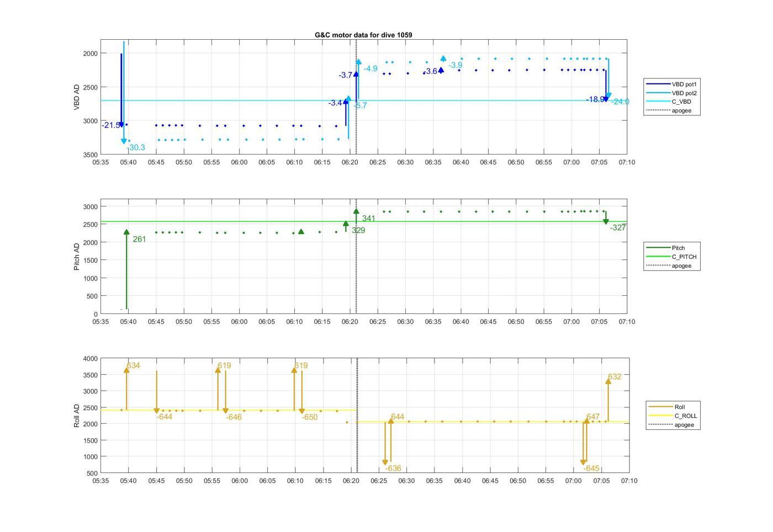
Task: Click the '-30.3' VBD annotation
Action: (x=136, y=147)
